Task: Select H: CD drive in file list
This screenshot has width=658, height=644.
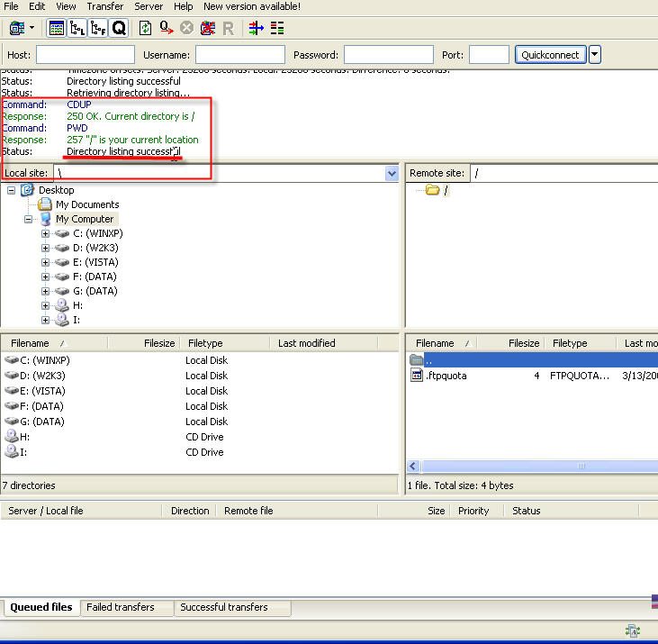Action: click(24, 437)
